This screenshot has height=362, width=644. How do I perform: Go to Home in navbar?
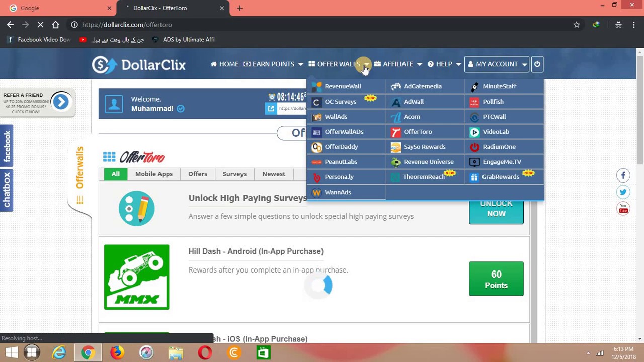click(x=224, y=64)
